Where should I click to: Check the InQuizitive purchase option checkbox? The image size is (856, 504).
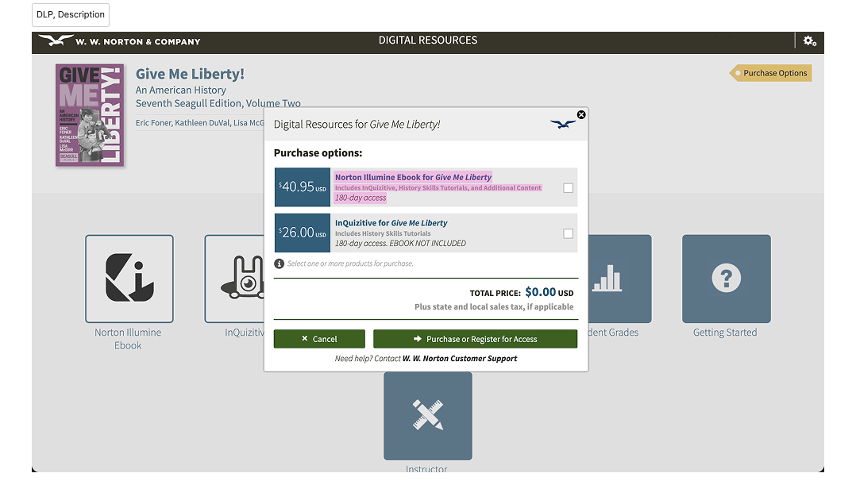569,234
